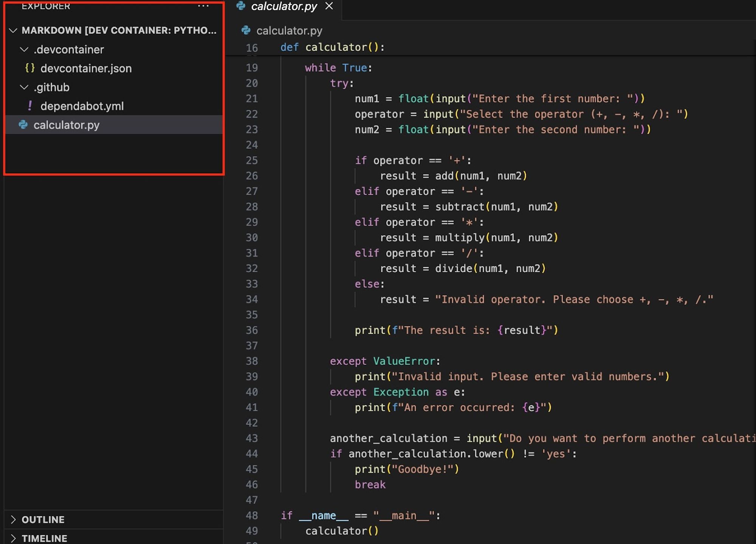The image size is (756, 544).
Task: Click the Explorer more actions ellipsis
Action: point(203,6)
